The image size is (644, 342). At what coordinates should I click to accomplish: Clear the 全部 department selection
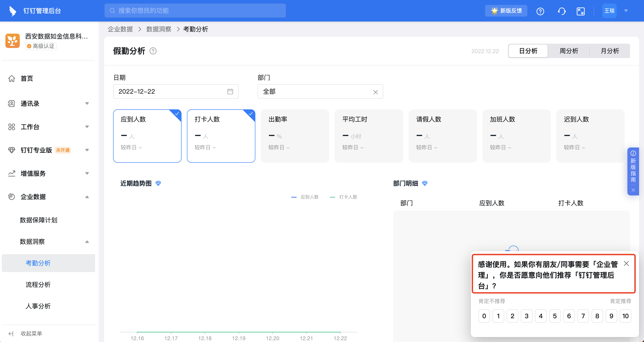[375, 92]
